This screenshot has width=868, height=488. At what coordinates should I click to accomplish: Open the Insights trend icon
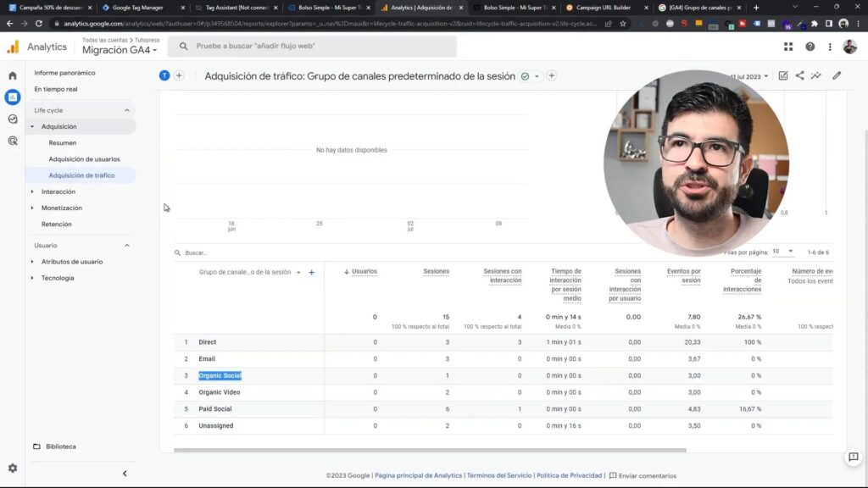coord(816,75)
